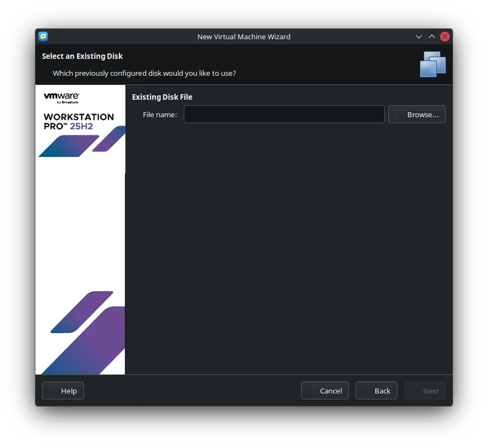This screenshot has height=448, width=488.
Task: Minimize the wizard window with the down chevron
Action: (419, 37)
